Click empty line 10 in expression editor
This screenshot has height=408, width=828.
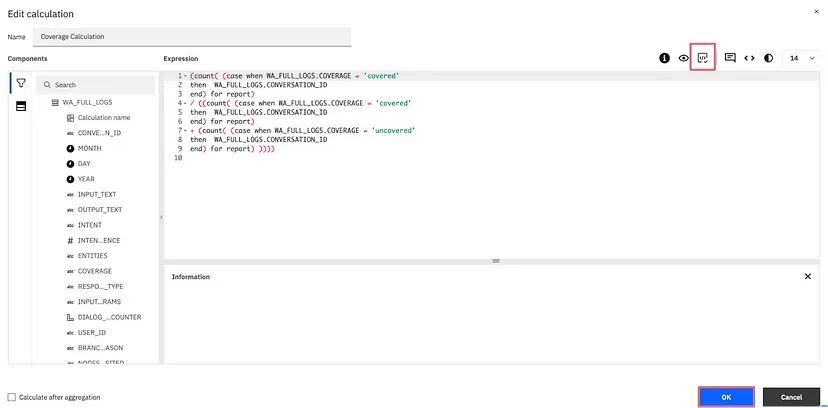491,158
